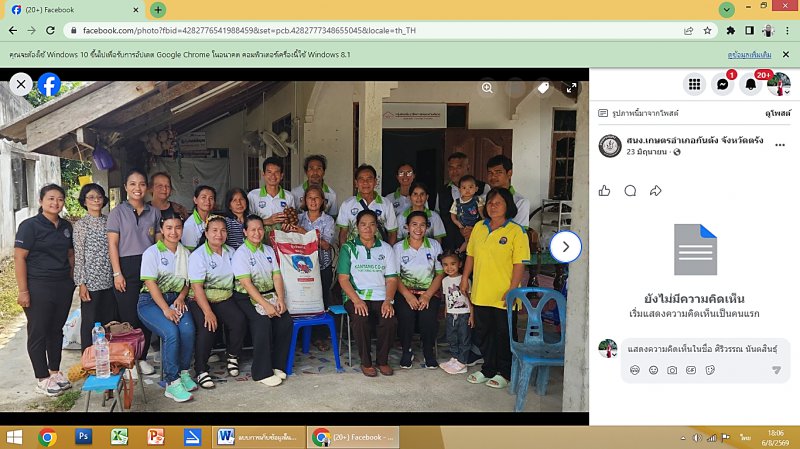Share the photo with arrow icon
Viewport: 800px width, 449px height.
(x=656, y=191)
